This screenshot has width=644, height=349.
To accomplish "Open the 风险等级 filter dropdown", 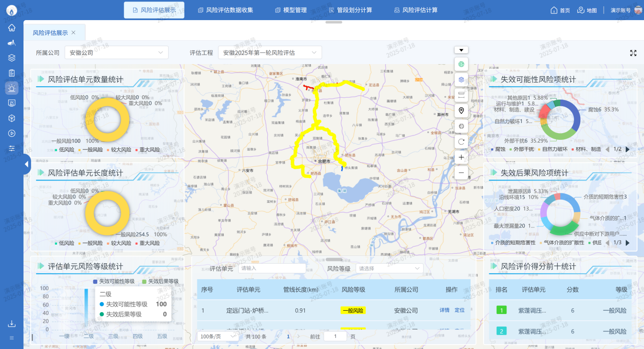I will pos(389,269).
